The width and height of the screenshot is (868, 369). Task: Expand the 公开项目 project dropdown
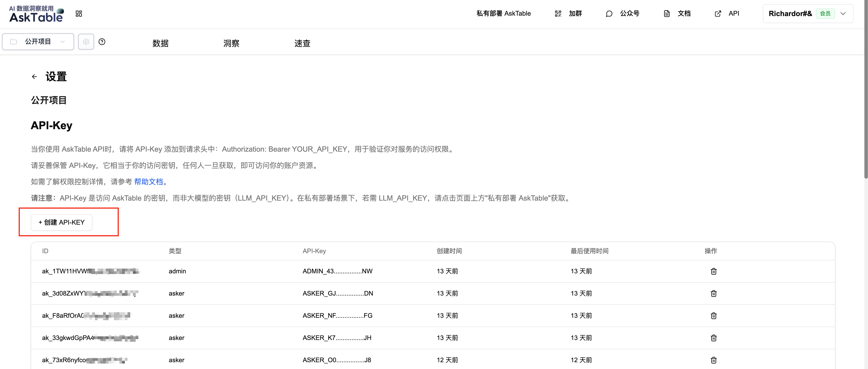38,42
